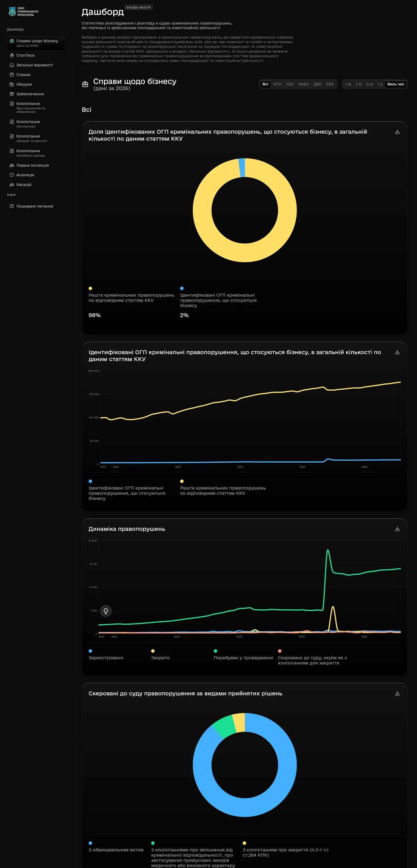Set time range to 1 м

coord(348,84)
